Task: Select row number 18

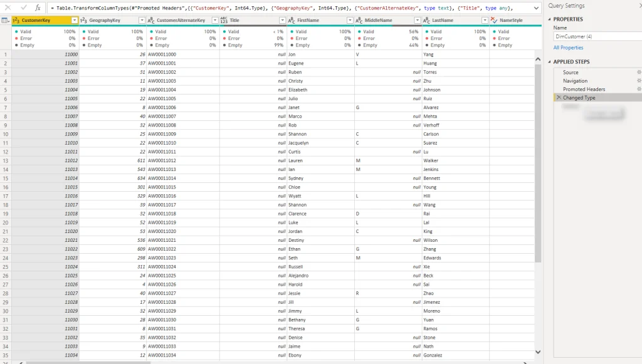Action: pos(5,205)
